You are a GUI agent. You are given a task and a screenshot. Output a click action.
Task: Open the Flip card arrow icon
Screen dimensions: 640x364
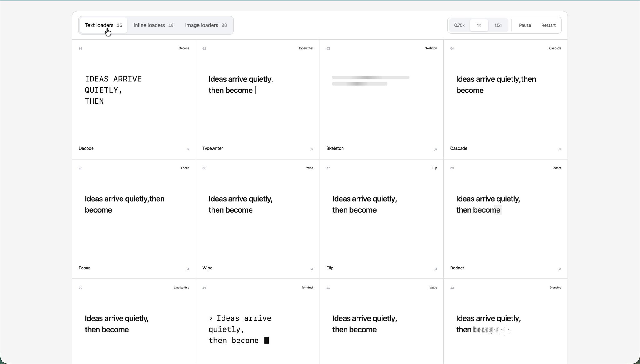point(435,269)
